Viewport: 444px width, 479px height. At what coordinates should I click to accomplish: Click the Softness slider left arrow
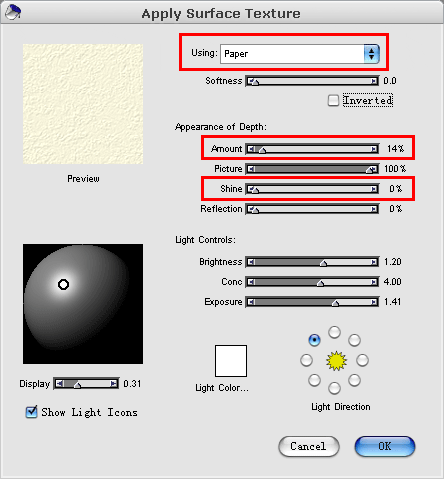click(251, 81)
